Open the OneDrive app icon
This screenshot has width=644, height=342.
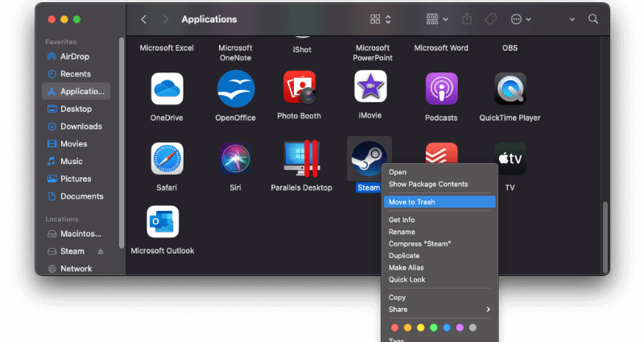click(x=167, y=89)
